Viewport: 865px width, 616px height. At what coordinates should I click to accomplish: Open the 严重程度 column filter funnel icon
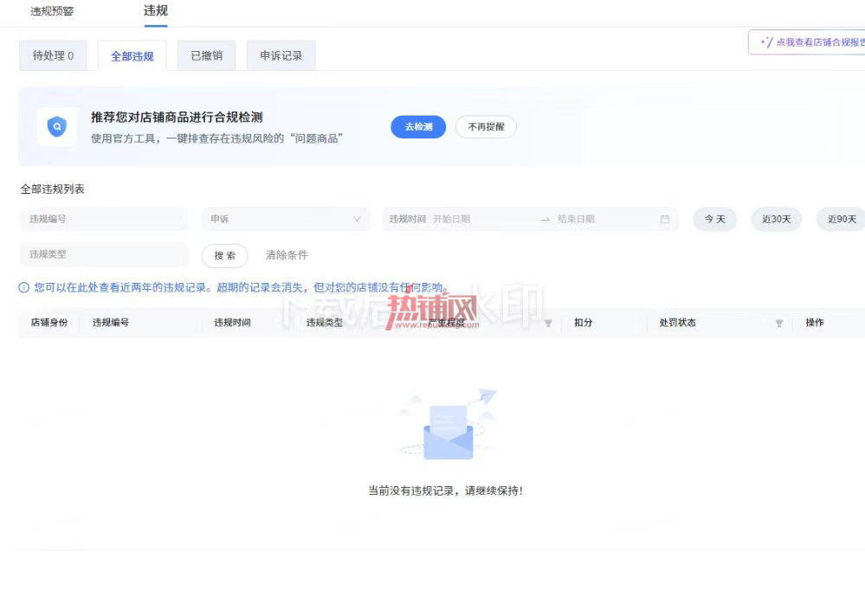(x=548, y=323)
